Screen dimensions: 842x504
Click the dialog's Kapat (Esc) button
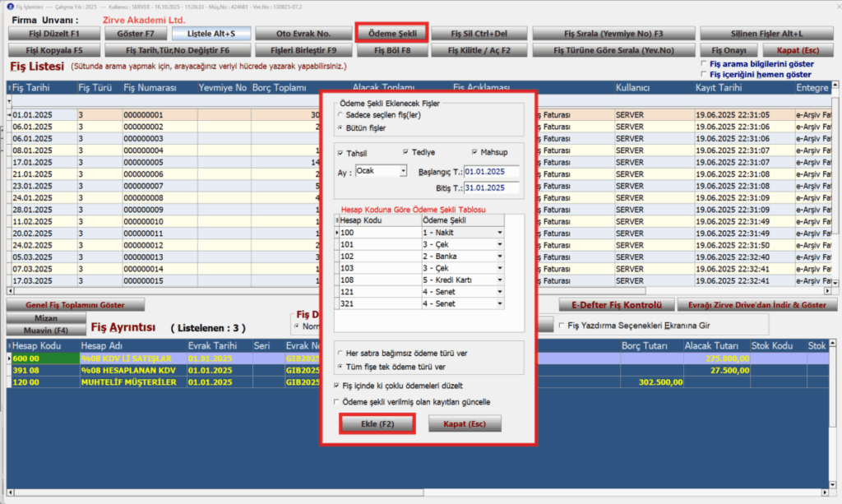pyautogui.click(x=465, y=423)
